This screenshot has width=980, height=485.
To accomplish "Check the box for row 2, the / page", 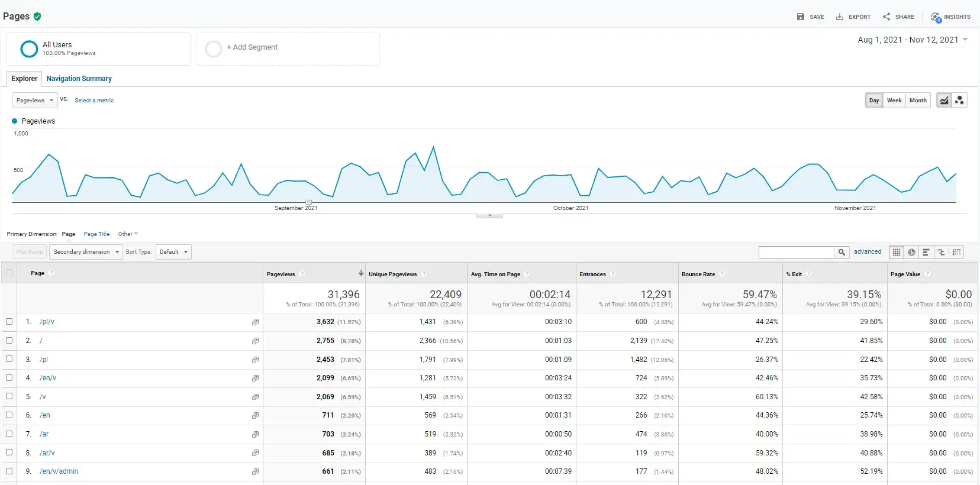I will (x=9, y=340).
